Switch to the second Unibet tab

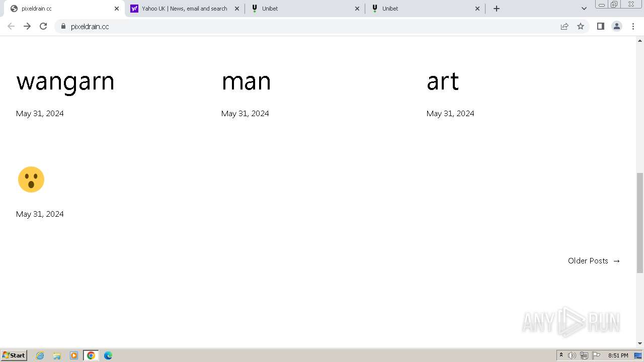(425, 9)
